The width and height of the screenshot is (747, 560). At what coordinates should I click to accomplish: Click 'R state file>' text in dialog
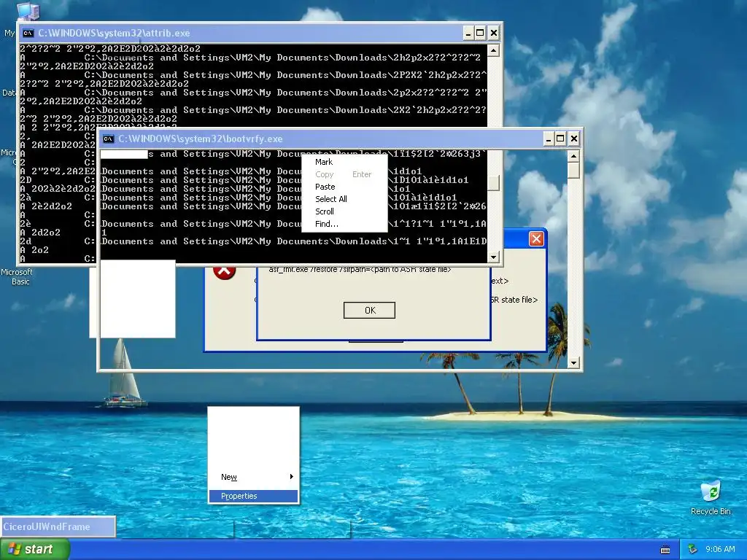click(x=514, y=300)
